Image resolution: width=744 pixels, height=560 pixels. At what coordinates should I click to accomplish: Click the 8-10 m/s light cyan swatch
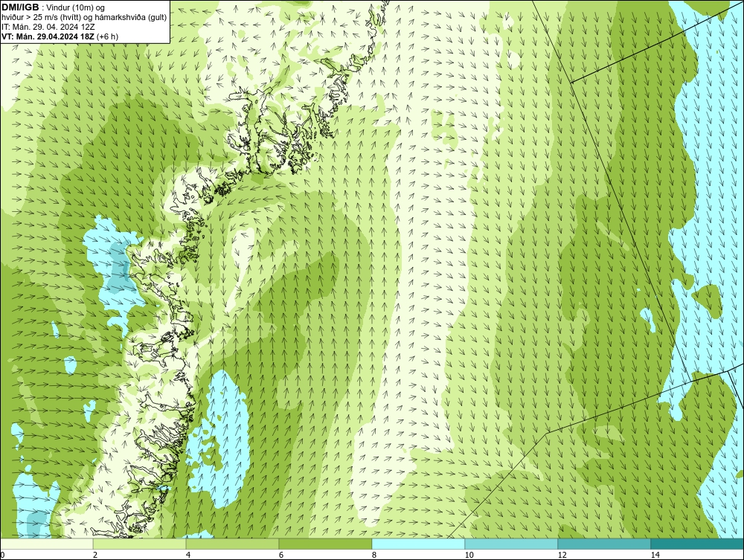[x=418, y=544]
